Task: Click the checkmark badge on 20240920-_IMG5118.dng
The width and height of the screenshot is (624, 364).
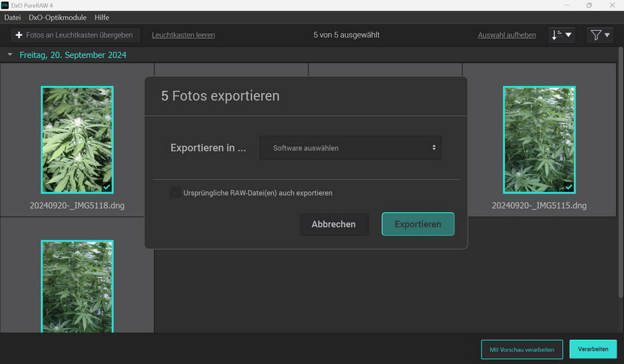Action: point(106,186)
